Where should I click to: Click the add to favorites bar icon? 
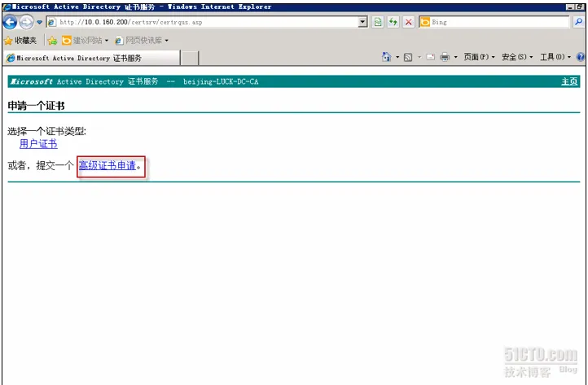coord(52,40)
